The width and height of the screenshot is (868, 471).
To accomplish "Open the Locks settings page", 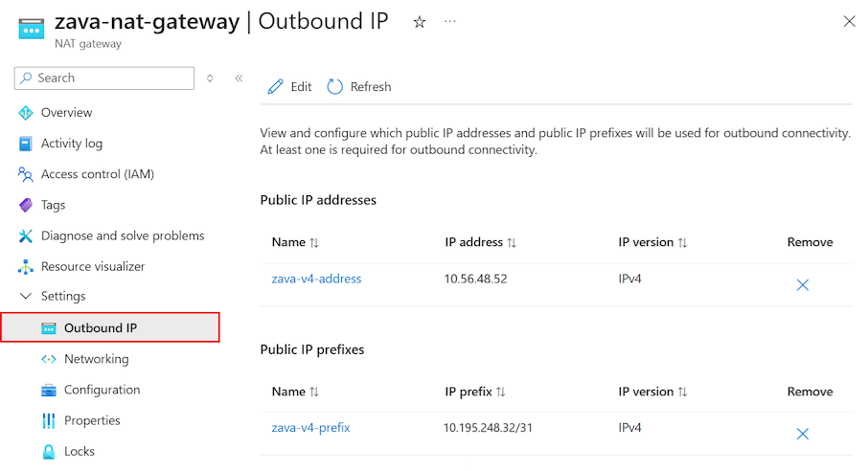I will click(x=80, y=452).
